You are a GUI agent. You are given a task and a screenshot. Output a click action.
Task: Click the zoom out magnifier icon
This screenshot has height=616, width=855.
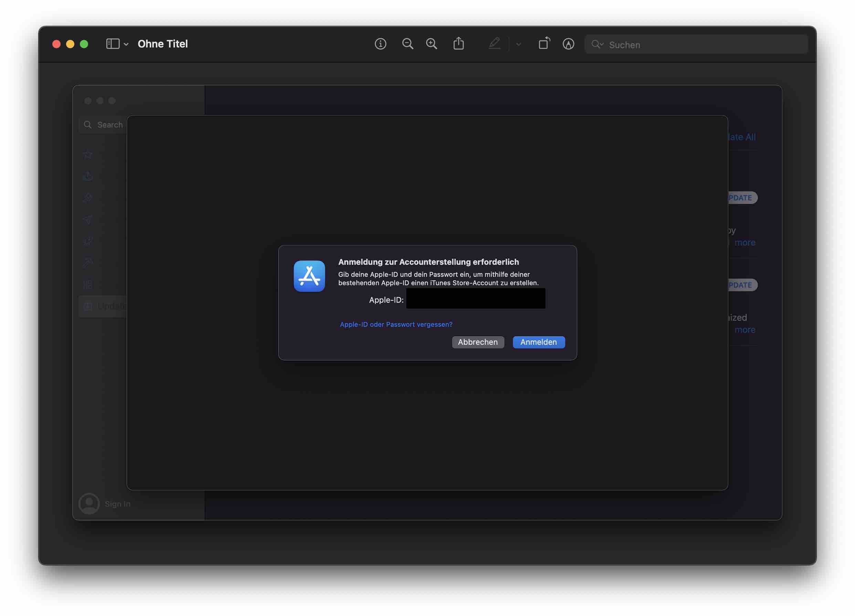408,44
